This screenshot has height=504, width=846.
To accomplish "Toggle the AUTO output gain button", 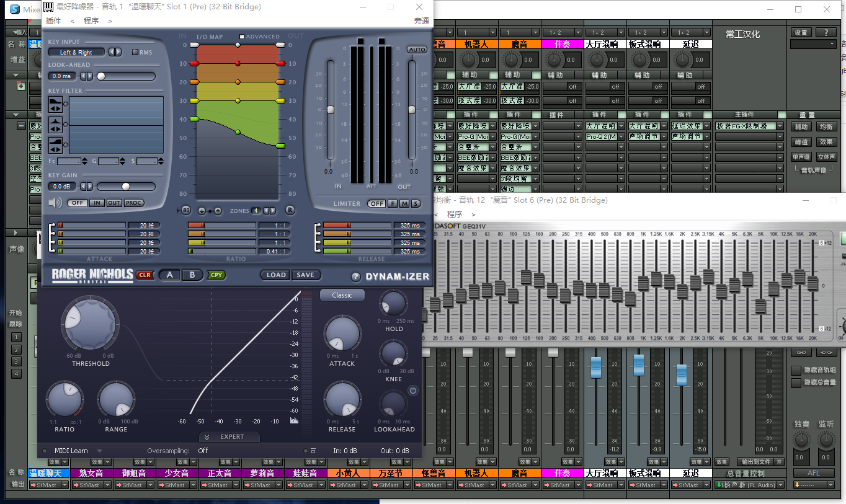I will [417, 50].
